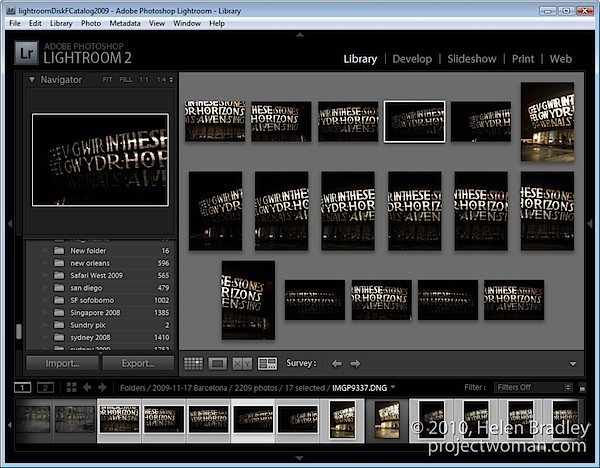Toggle filter switch beside Filters Off
Image resolution: width=600 pixels, height=468 pixels.
[x=582, y=388]
